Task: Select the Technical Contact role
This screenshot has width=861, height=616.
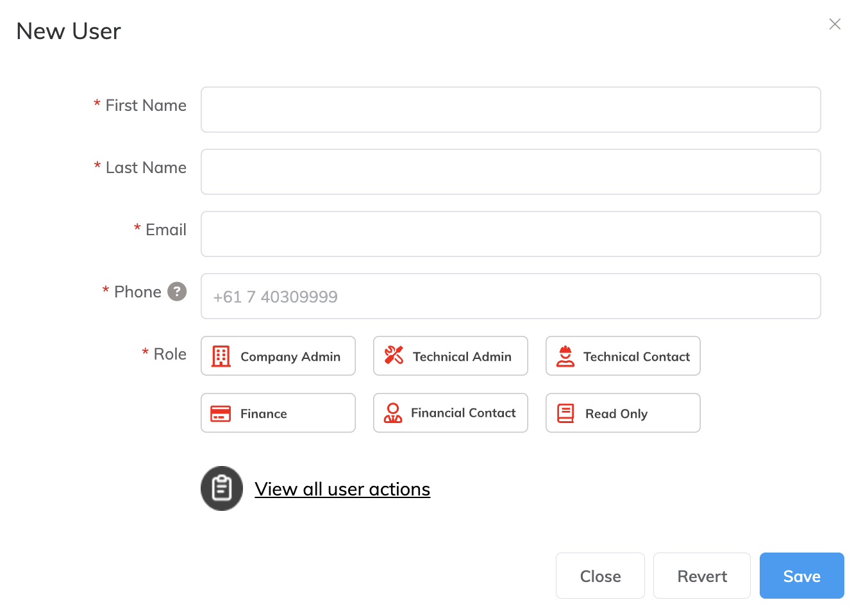Action: pos(623,356)
